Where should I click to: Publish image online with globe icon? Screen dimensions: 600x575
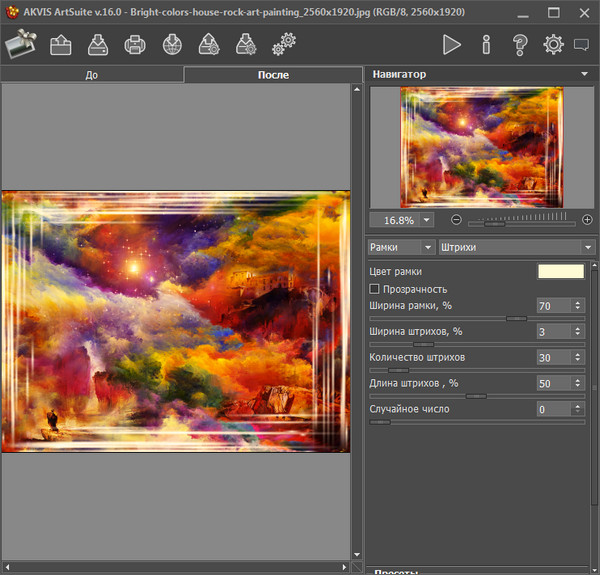[x=172, y=45]
